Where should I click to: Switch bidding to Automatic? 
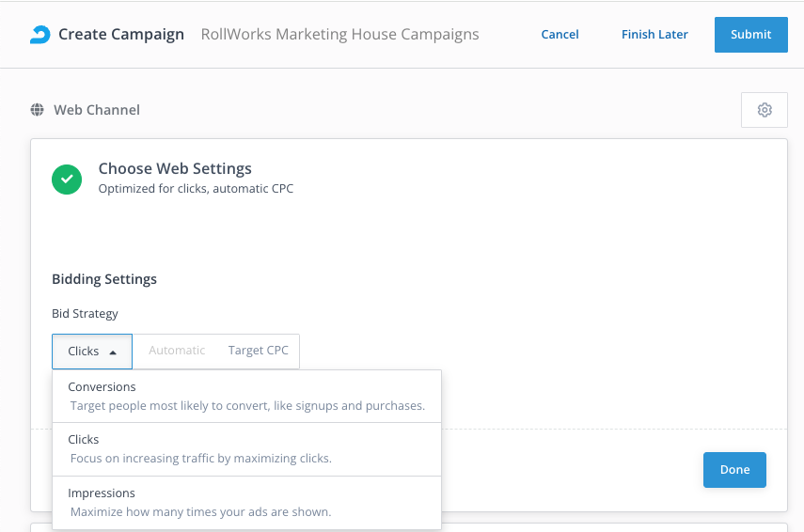177,351
